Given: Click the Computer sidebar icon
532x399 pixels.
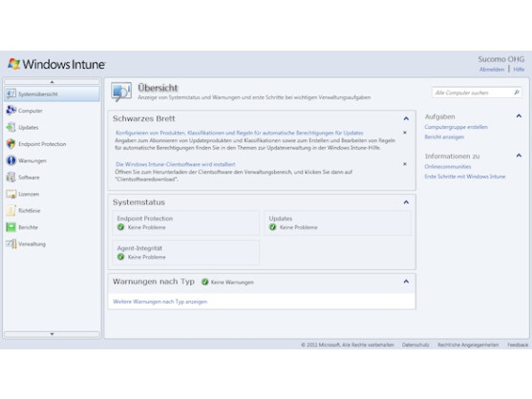Looking at the screenshot, I should [11, 111].
